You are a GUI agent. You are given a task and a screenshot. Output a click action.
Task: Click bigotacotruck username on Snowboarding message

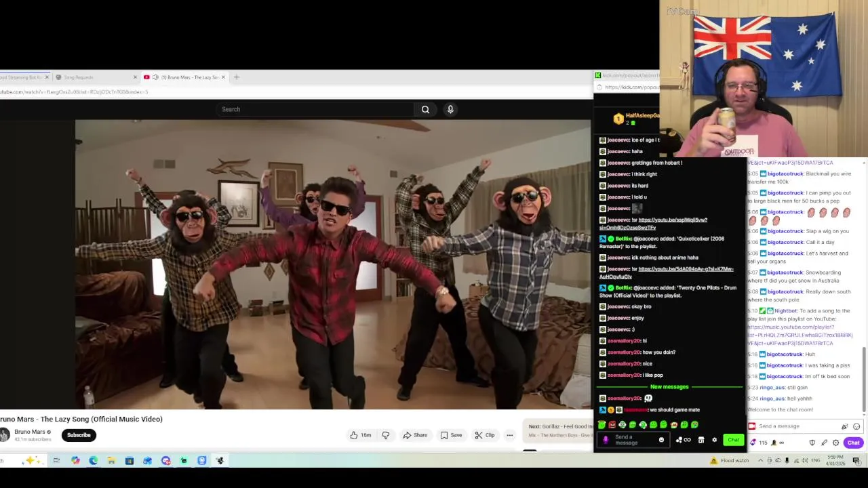click(x=785, y=272)
